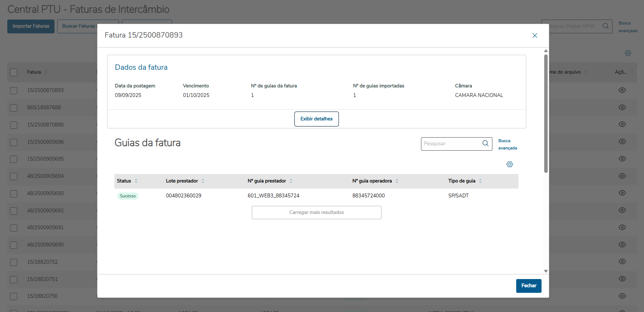Focus the Pesquisar search input
Viewport: 644px width, 312px height.
pos(451,144)
